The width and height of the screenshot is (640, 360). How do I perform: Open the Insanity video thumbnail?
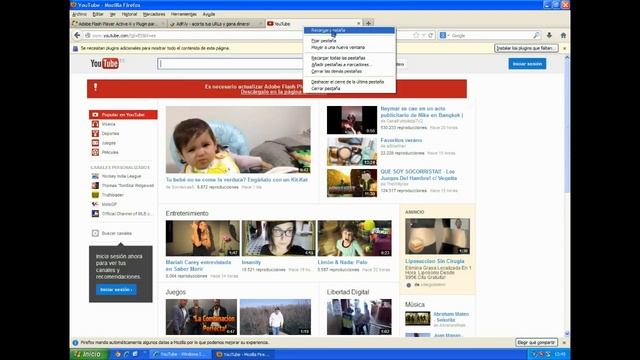pyautogui.click(x=279, y=238)
